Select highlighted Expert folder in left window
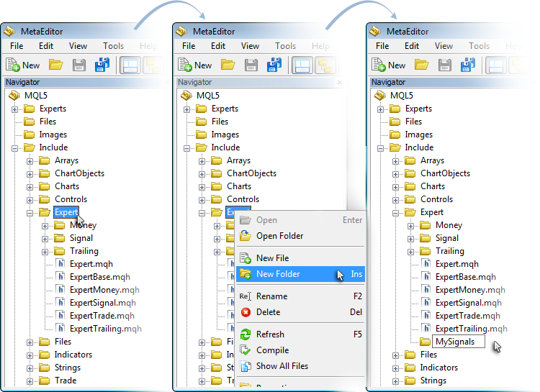 click(x=66, y=212)
